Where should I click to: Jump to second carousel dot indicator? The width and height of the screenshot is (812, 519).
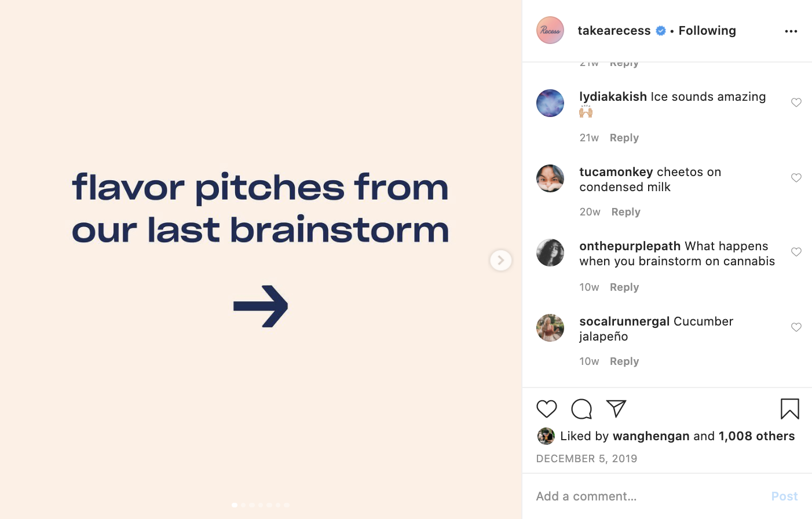pyautogui.click(x=243, y=505)
